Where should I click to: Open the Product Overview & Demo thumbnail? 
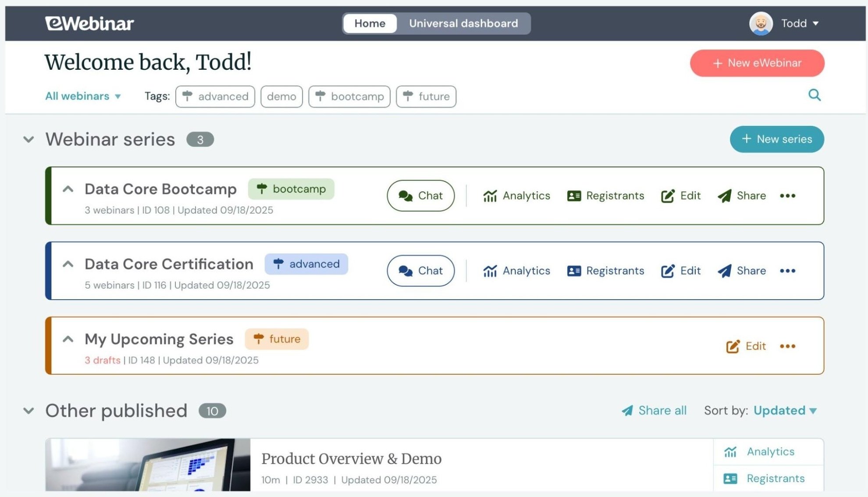[x=148, y=465]
